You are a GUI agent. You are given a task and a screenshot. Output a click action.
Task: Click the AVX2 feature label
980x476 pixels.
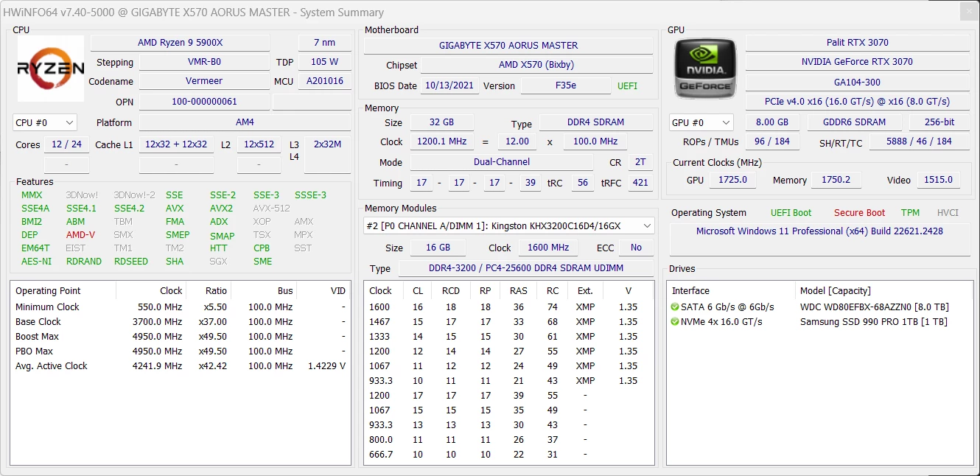[x=221, y=209]
